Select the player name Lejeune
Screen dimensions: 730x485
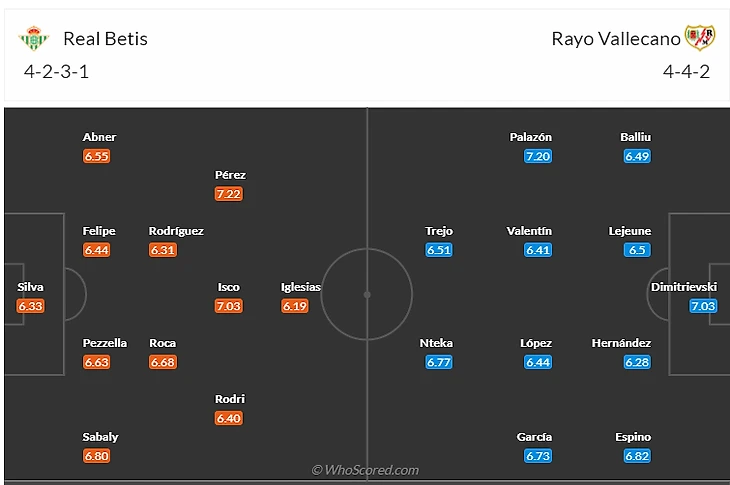point(629,231)
